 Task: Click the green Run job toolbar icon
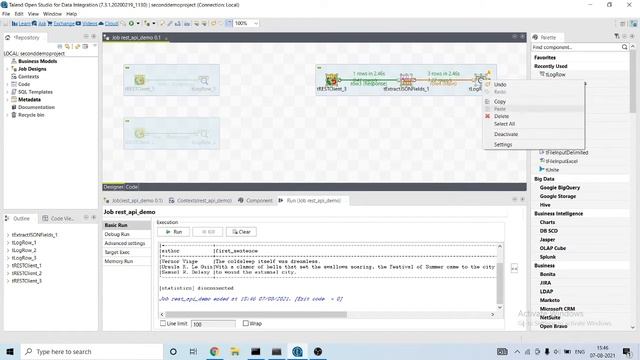131,24
